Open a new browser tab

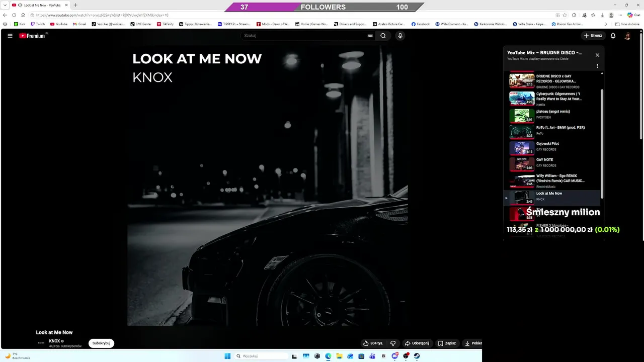click(75, 5)
